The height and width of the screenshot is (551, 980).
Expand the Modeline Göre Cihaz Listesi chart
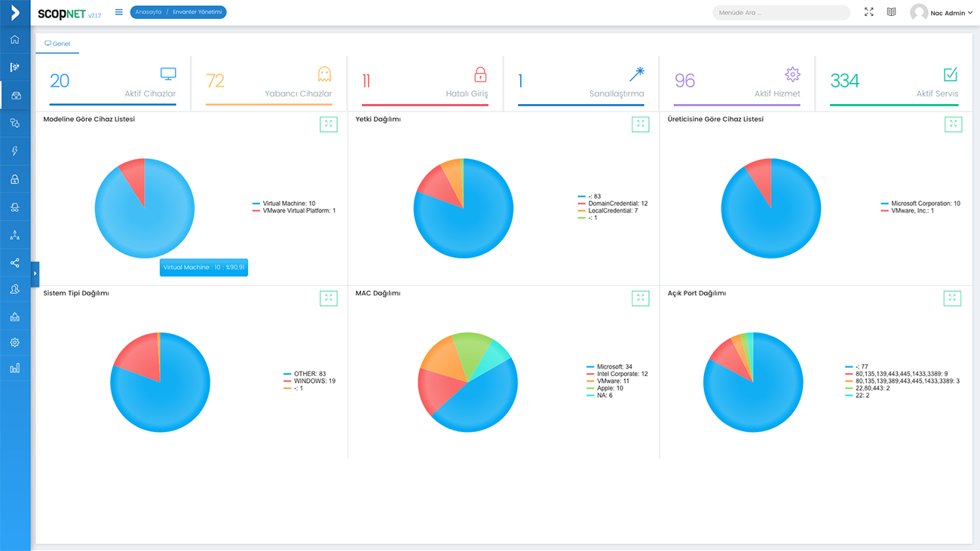329,124
